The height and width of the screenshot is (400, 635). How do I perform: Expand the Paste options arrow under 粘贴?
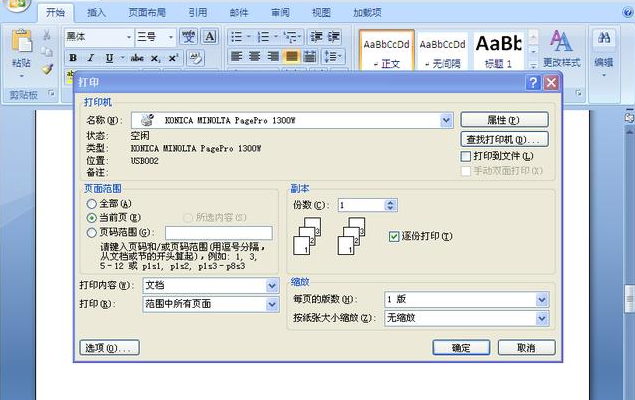(21, 76)
